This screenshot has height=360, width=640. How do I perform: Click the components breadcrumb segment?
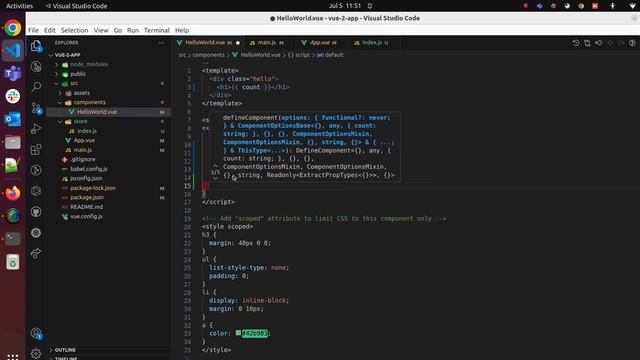tap(208, 55)
